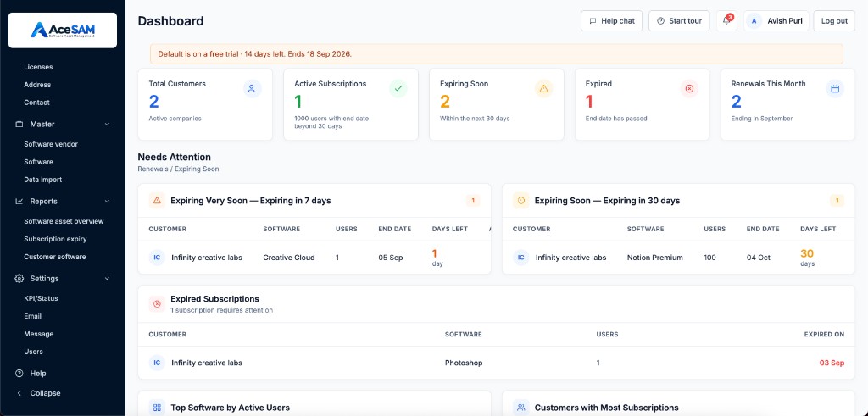Click the Dashboard page title

click(x=170, y=21)
